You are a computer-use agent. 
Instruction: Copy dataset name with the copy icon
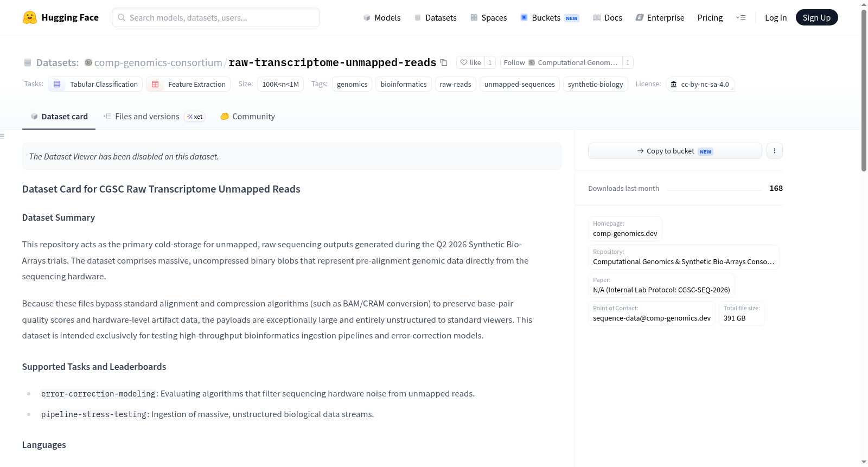point(444,62)
